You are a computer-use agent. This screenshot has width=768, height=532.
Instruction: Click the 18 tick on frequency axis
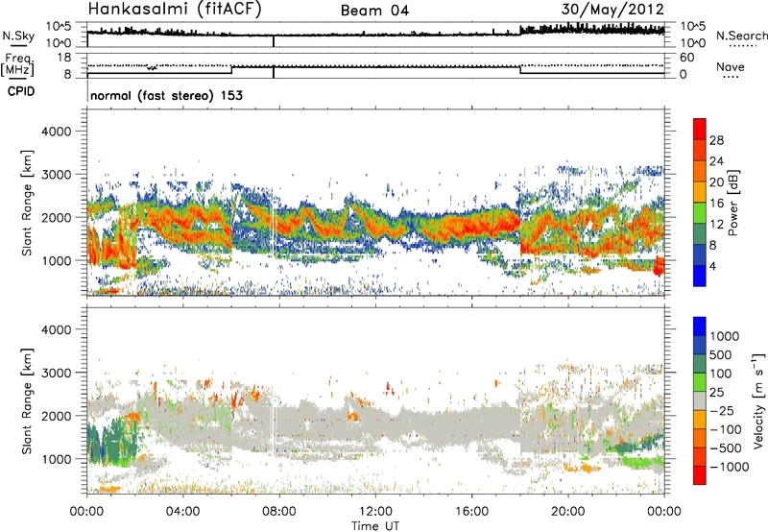coord(64,58)
